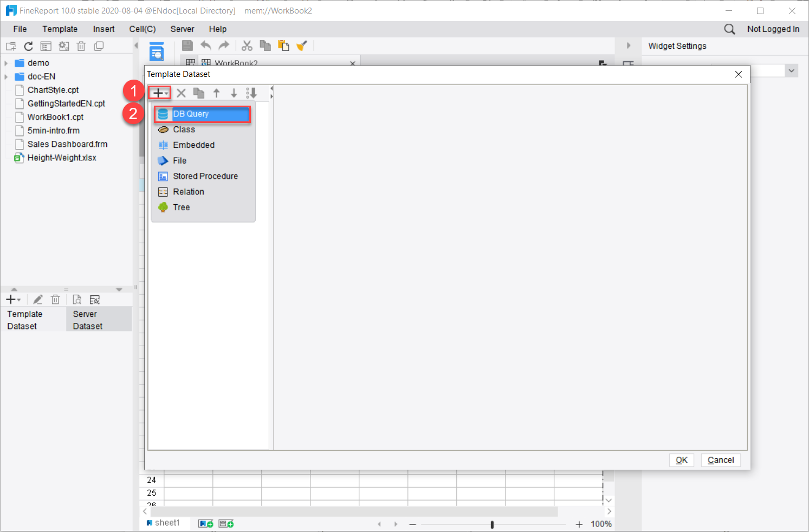Expand the doc-EN folder tree node
This screenshot has width=809, height=532.
[x=6, y=76]
